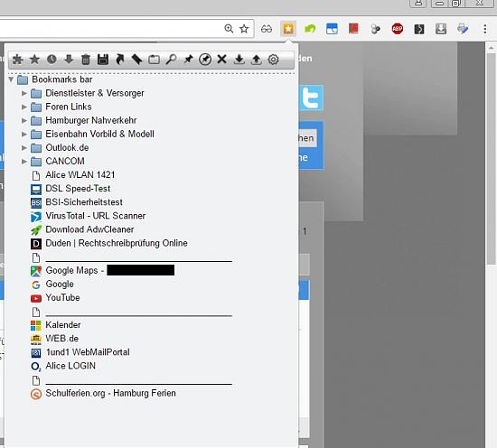
Task: Click the solid down-arrow downloads icon
Action: coord(69,60)
